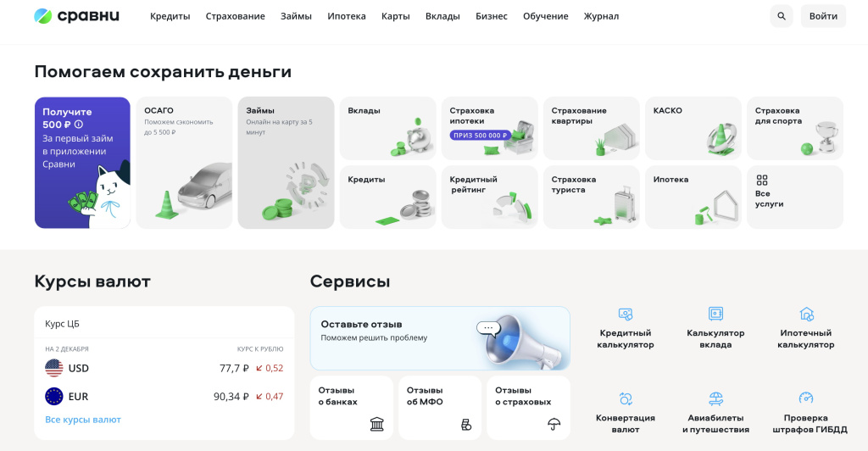868x451 pixels.
Task: Open the Отзывы о банках tile
Action: 352,408
